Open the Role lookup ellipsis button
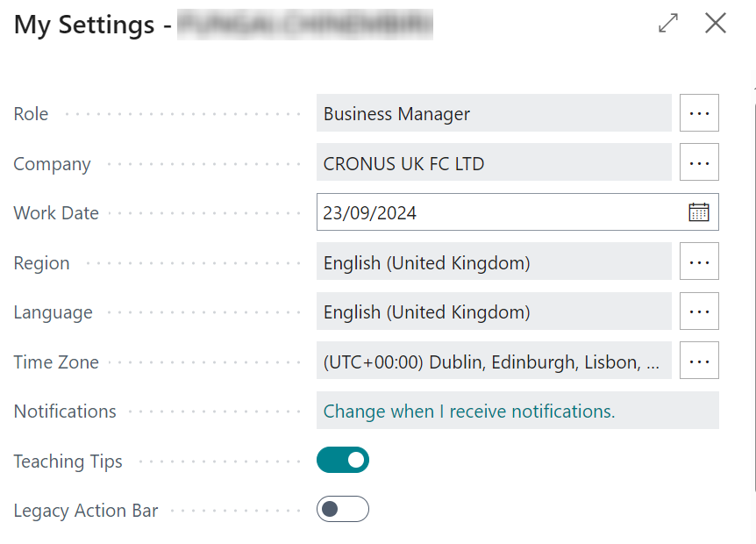This screenshot has height=544, width=756. click(699, 113)
